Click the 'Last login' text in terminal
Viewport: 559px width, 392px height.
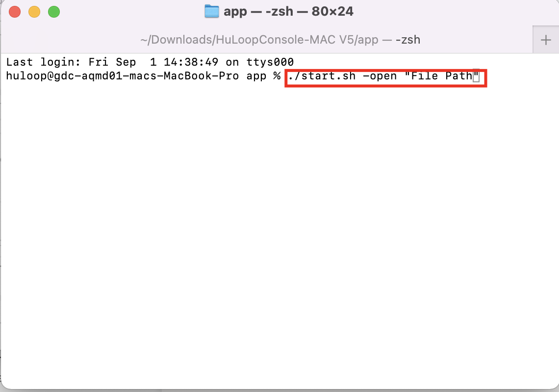40,62
